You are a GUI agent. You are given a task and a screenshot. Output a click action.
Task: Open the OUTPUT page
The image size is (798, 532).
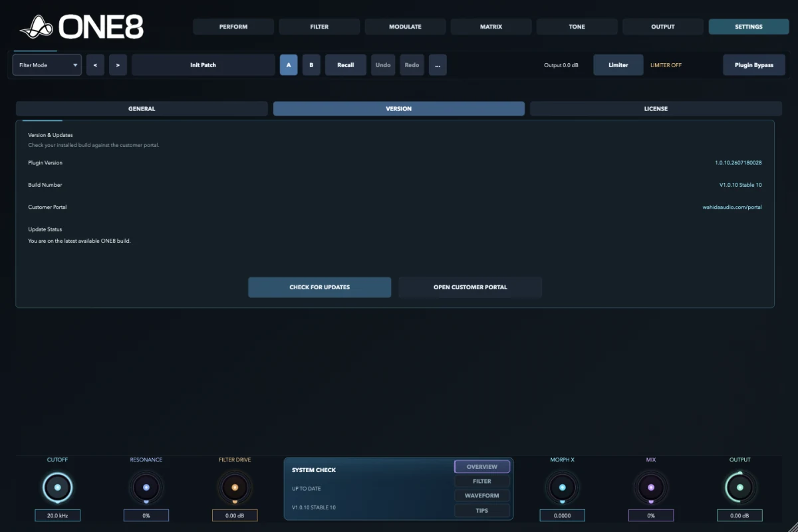(662, 27)
